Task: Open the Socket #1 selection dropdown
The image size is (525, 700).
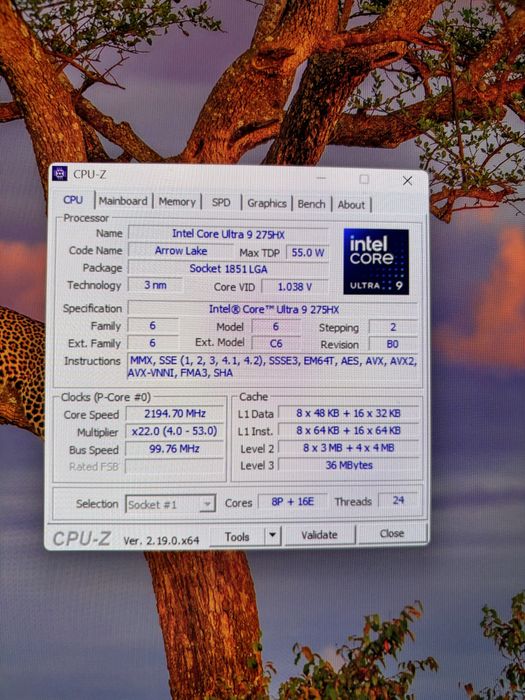Action: tap(170, 504)
